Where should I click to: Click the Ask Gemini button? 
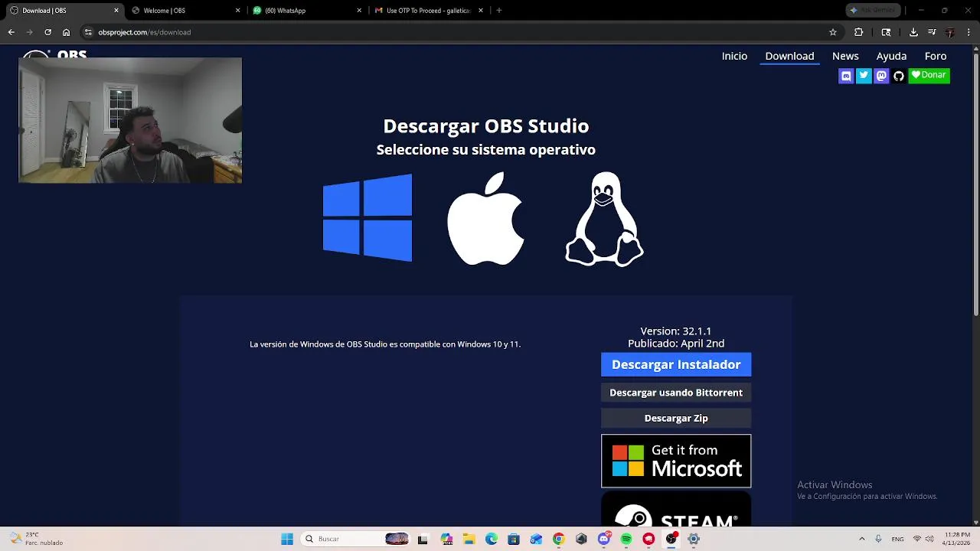click(872, 11)
